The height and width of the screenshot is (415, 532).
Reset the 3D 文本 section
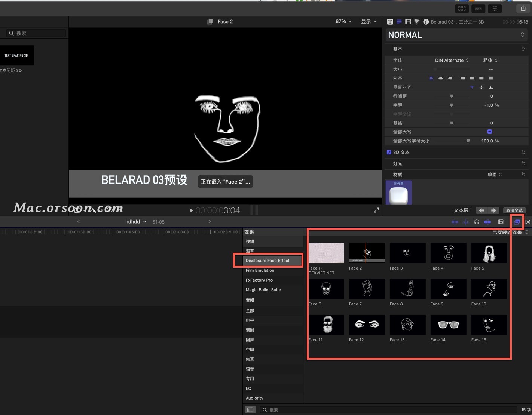pyautogui.click(x=523, y=152)
